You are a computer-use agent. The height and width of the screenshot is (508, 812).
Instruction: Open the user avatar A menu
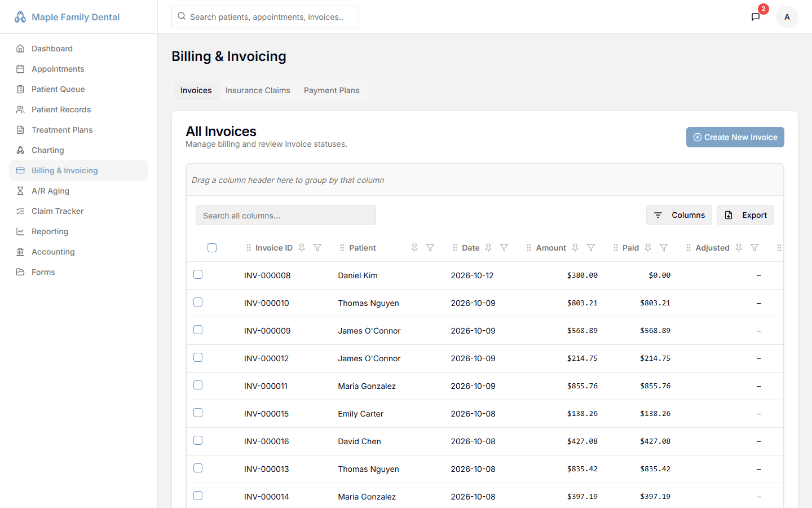(x=787, y=17)
